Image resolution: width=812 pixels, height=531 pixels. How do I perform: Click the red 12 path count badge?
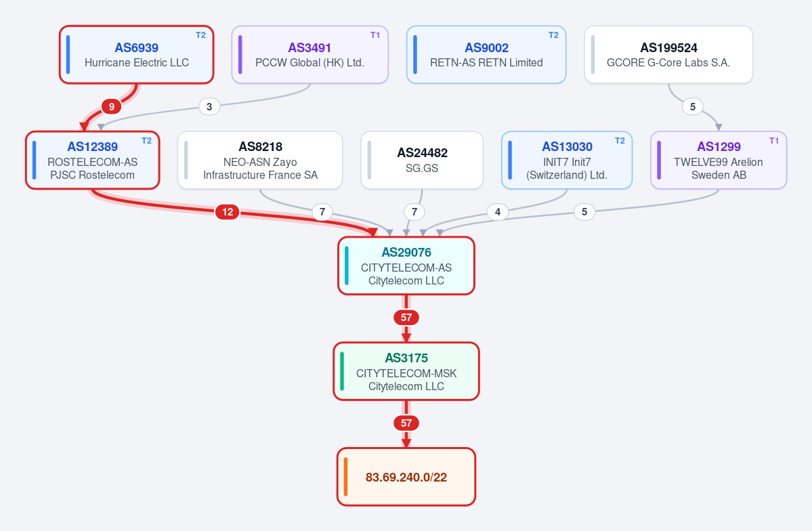(228, 212)
